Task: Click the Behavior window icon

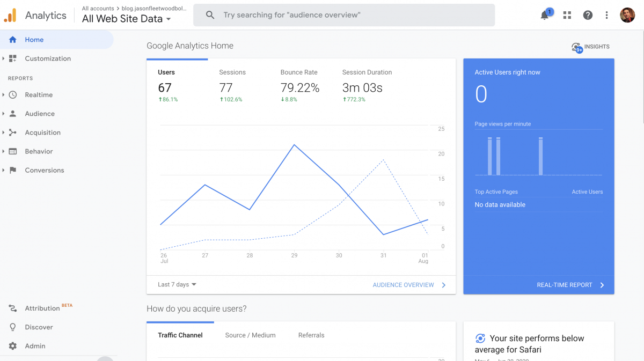Action: pos(13,151)
